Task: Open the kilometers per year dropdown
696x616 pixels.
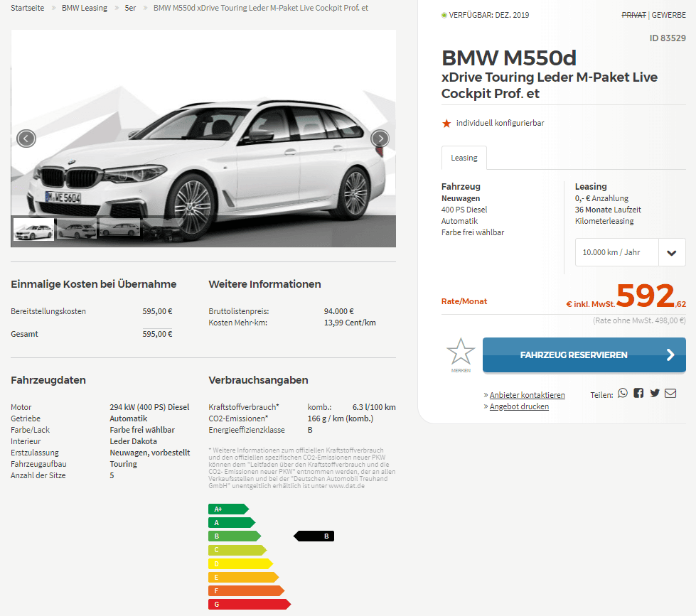Action: (x=631, y=252)
